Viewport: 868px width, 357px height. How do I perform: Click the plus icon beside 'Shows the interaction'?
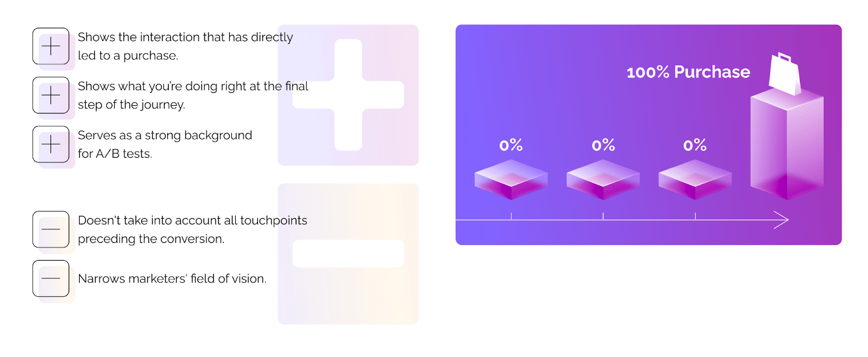click(x=51, y=46)
